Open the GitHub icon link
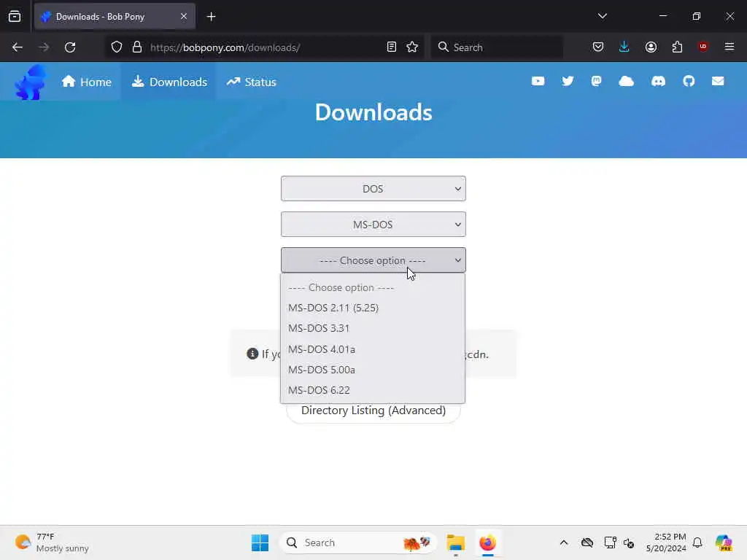Screen dimensions: 747x560 coord(689,82)
